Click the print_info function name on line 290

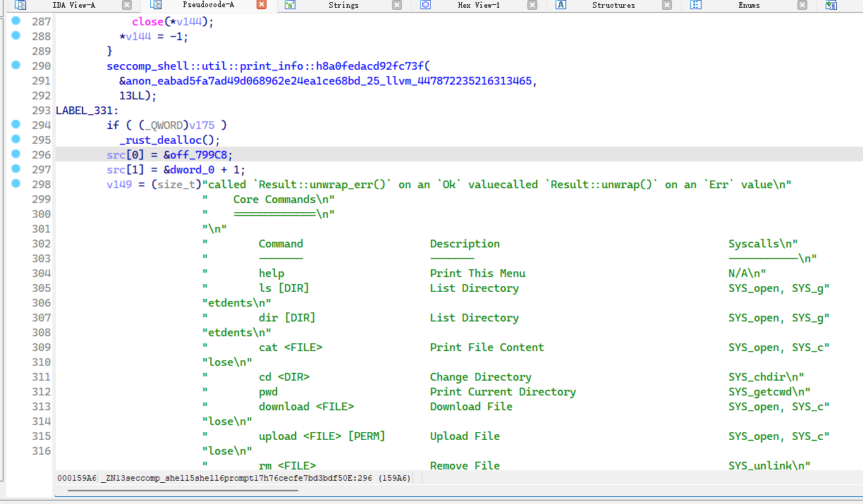coord(269,66)
